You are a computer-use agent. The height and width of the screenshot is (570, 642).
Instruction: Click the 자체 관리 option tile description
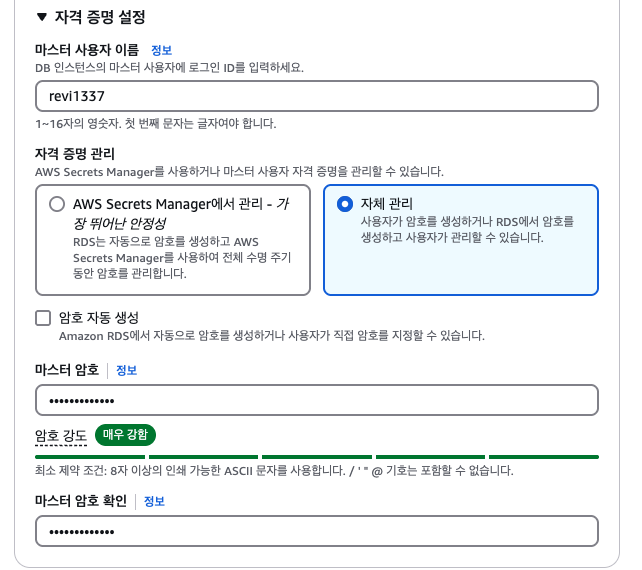point(467,229)
